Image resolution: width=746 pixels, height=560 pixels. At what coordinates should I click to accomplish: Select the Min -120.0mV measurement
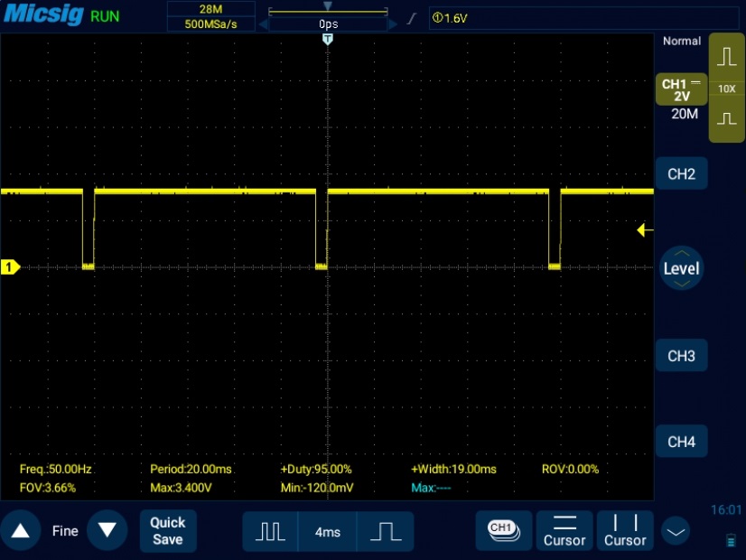(x=317, y=488)
